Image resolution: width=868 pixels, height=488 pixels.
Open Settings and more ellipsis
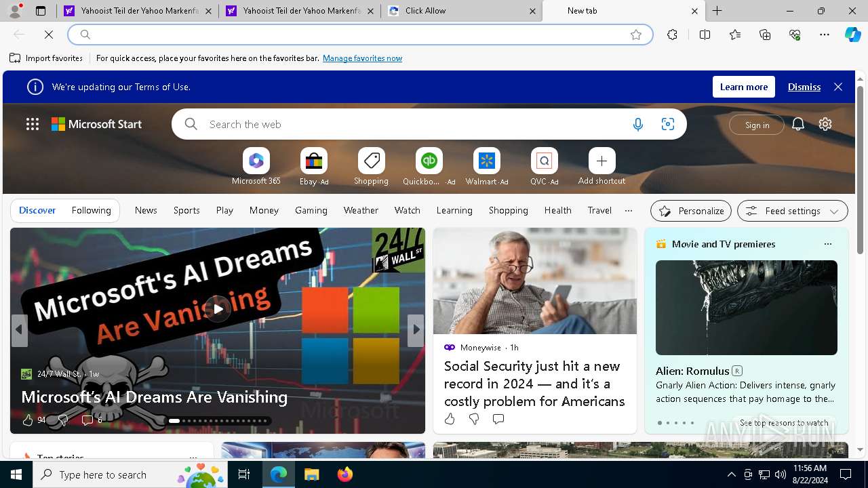pyautogui.click(x=825, y=35)
